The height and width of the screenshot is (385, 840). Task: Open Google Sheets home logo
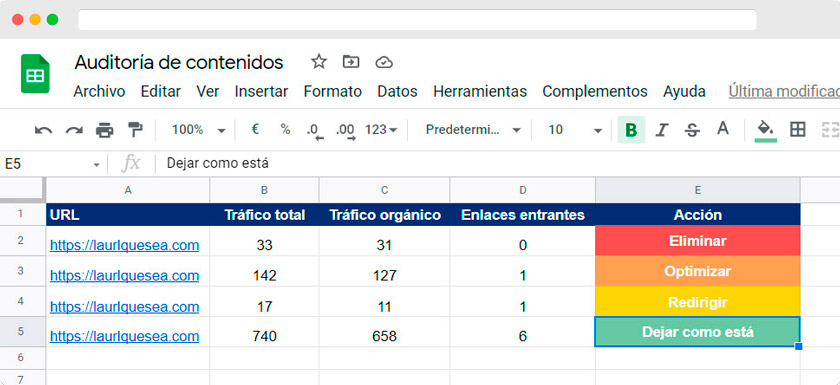(x=35, y=74)
